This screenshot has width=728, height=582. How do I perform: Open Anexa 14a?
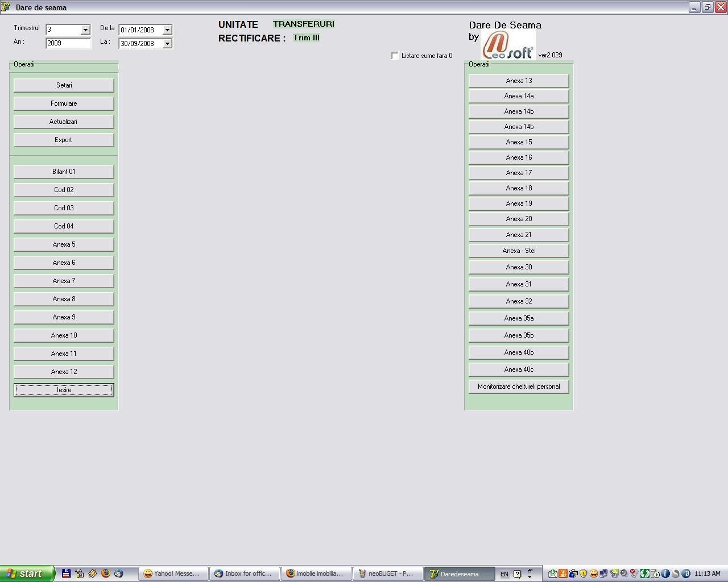519,96
